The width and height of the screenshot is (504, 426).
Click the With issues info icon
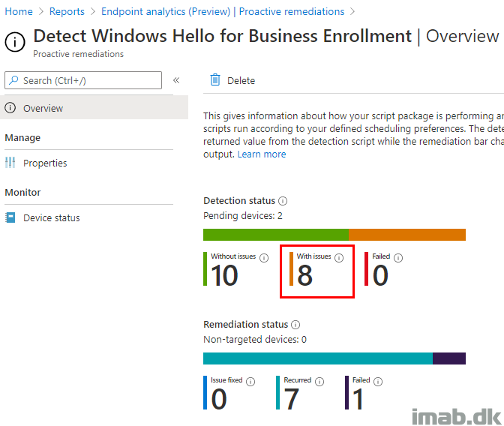[339, 258]
